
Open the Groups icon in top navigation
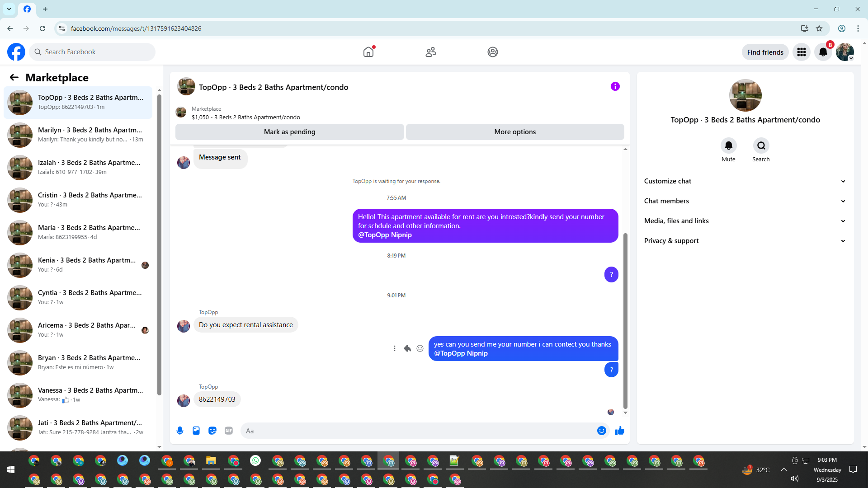(493, 52)
